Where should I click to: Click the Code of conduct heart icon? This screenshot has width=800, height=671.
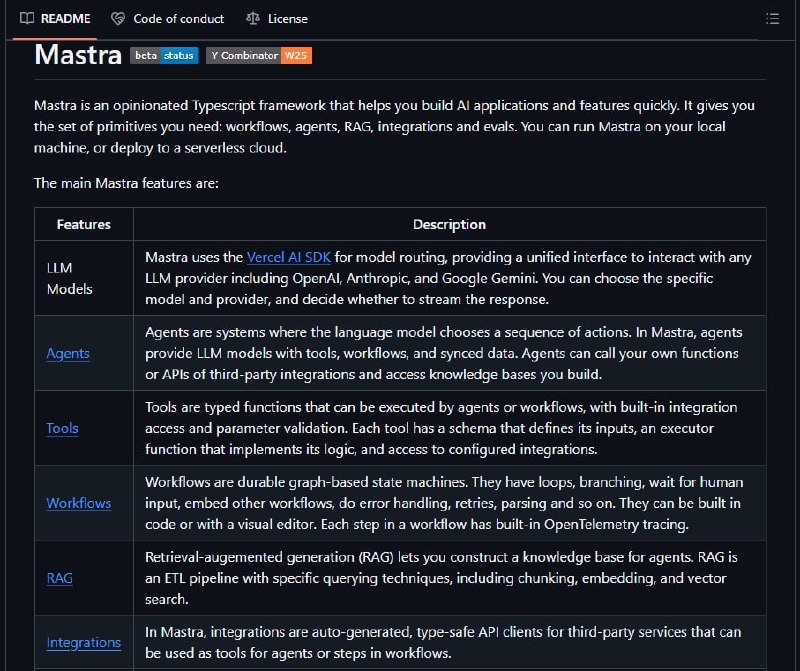pyautogui.click(x=118, y=19)
